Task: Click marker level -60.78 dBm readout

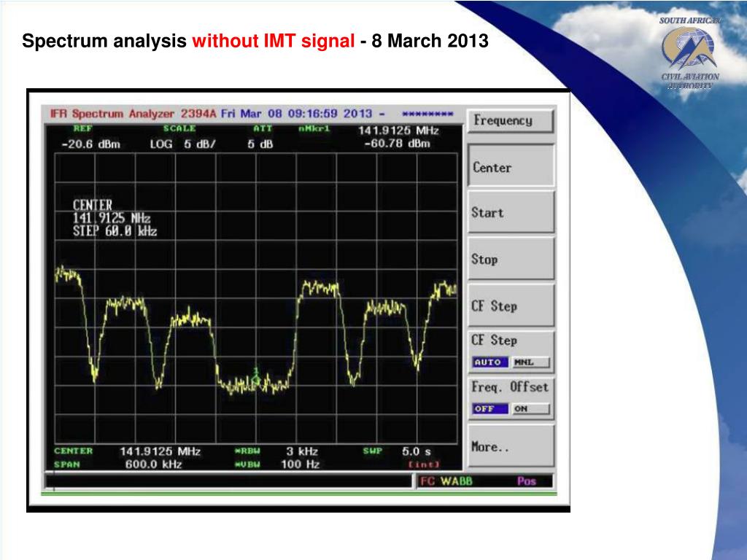Action: (398, 144)
